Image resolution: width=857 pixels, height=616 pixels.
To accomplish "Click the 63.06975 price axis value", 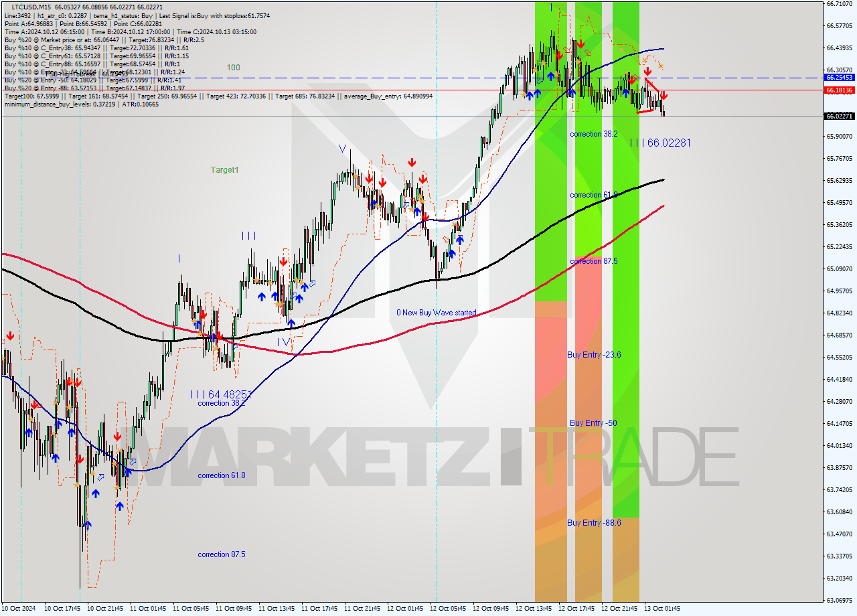I will (x=839, y=600).
